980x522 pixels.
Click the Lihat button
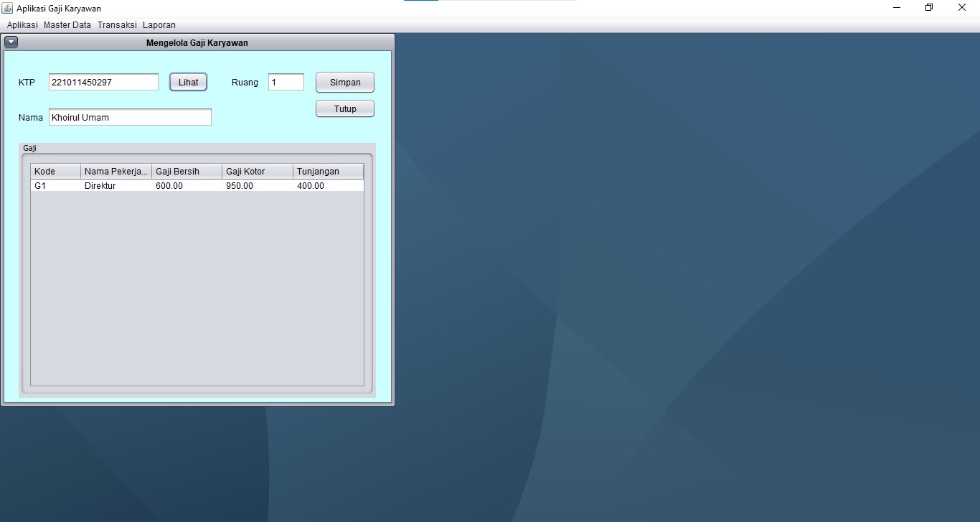point(189,83)
